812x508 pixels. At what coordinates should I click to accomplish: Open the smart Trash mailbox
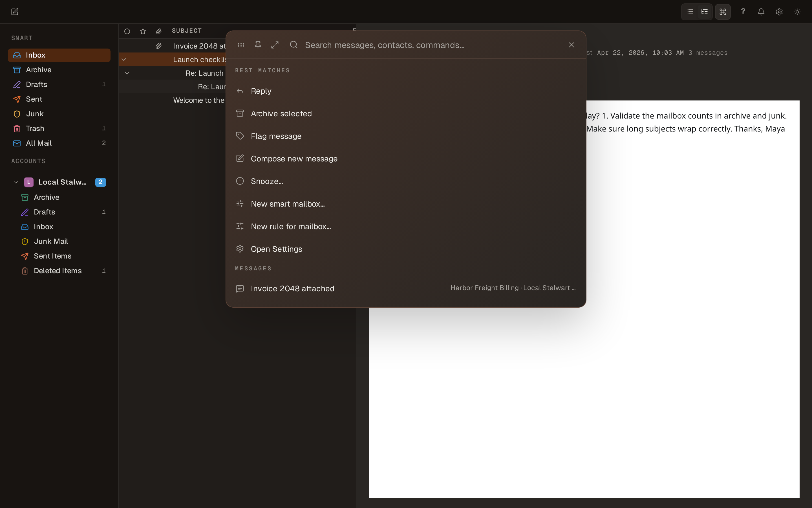coord(59,128)
